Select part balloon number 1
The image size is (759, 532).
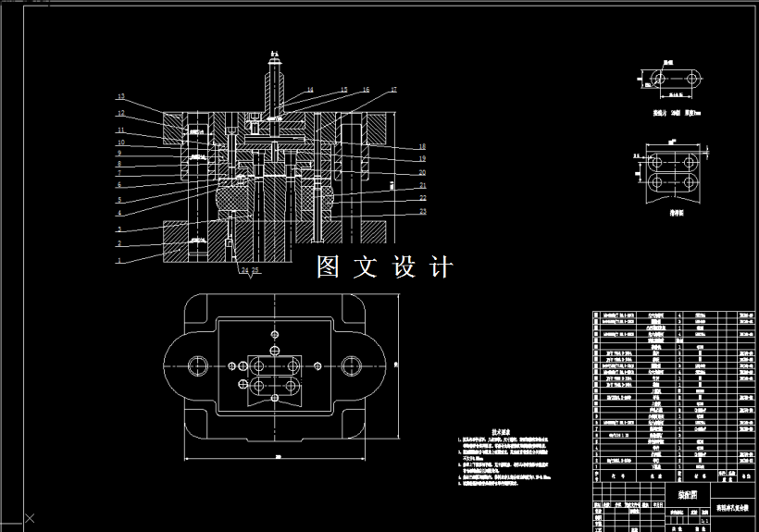(119, 261)
